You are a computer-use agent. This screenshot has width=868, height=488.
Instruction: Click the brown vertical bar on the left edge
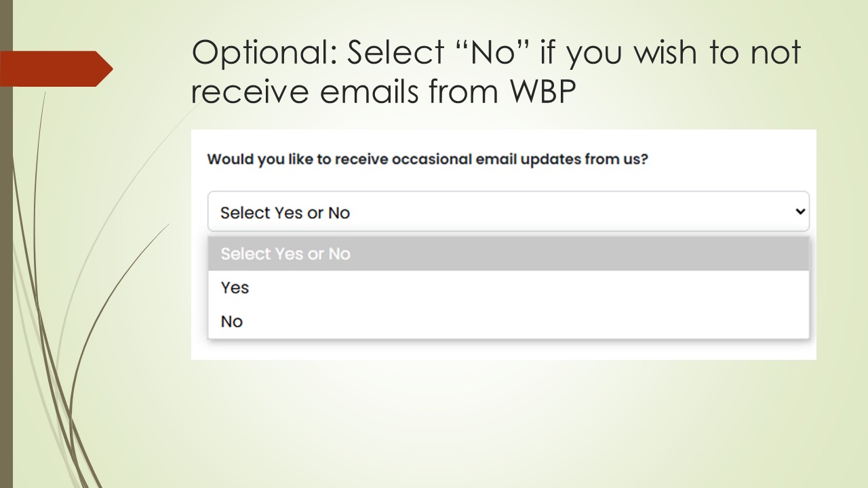(6, 271)
